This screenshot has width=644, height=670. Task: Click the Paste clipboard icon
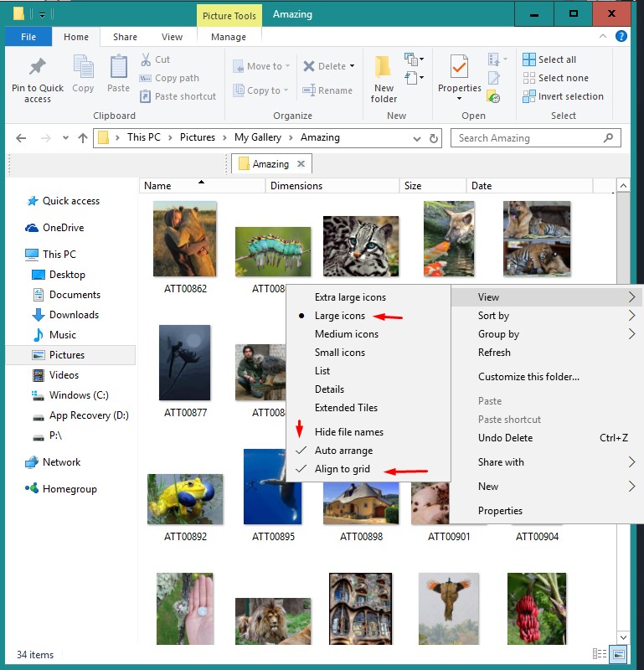[x=118, y=67]
